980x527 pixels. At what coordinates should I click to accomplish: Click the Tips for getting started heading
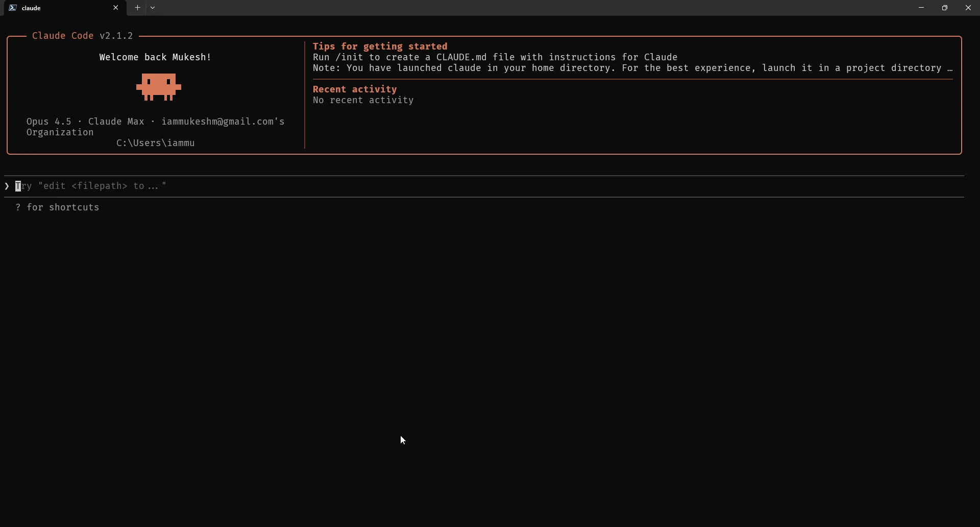[x=380, y=46]
